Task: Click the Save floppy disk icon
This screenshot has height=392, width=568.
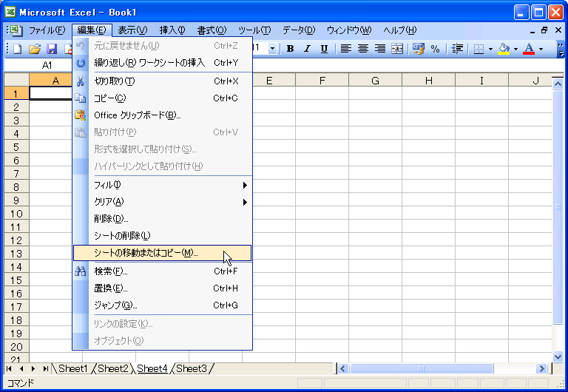Action: [52, 49]
